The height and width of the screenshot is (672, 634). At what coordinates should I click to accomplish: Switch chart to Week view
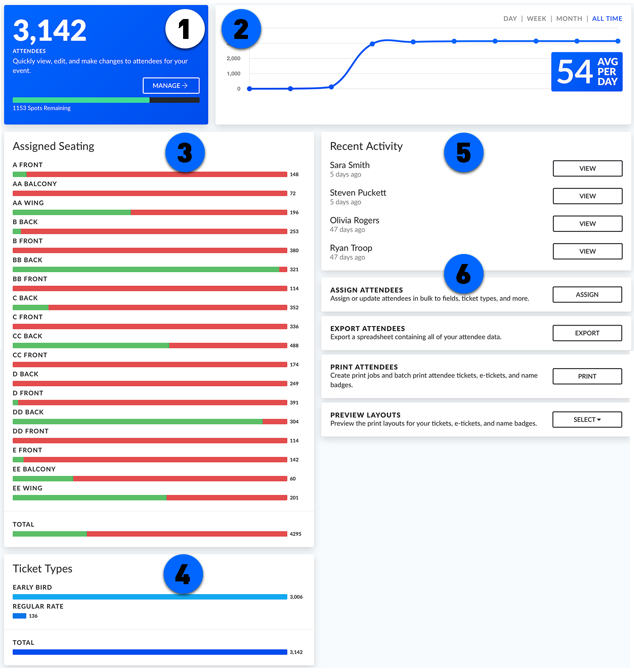[536, 19]
